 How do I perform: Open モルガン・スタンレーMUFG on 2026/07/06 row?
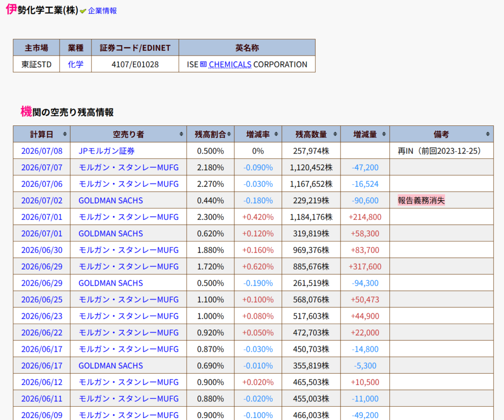pos(128,184)
